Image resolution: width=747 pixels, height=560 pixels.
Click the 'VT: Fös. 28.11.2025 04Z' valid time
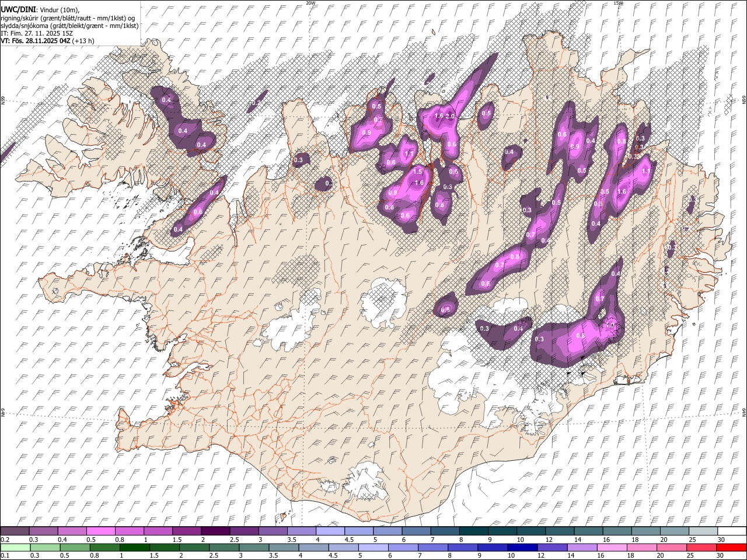(36, 41)
